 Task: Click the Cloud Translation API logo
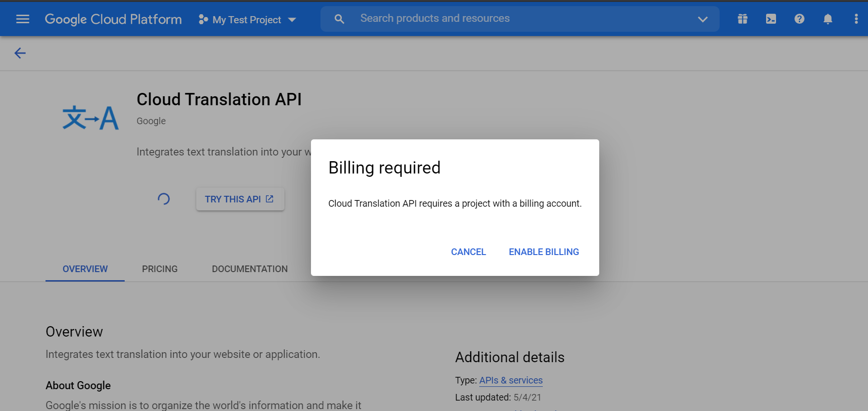pos(91,118)
